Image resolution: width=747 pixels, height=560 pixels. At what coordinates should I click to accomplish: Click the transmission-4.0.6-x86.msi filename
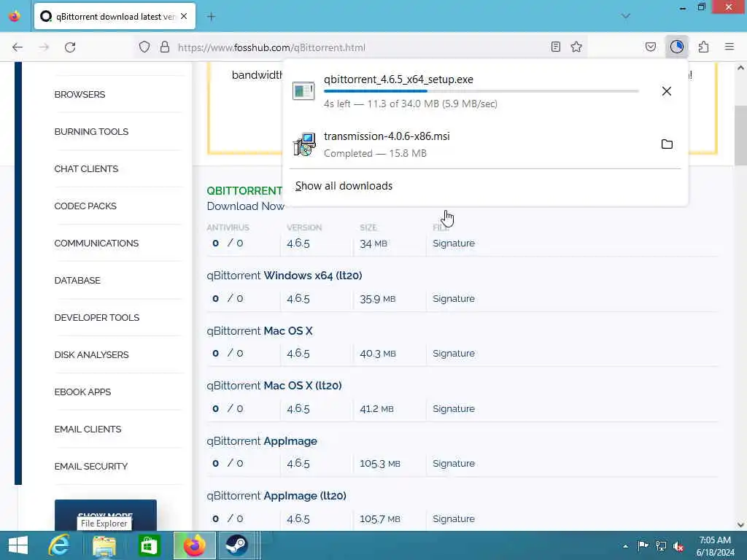pyautogui.click(x=387, y=136)
